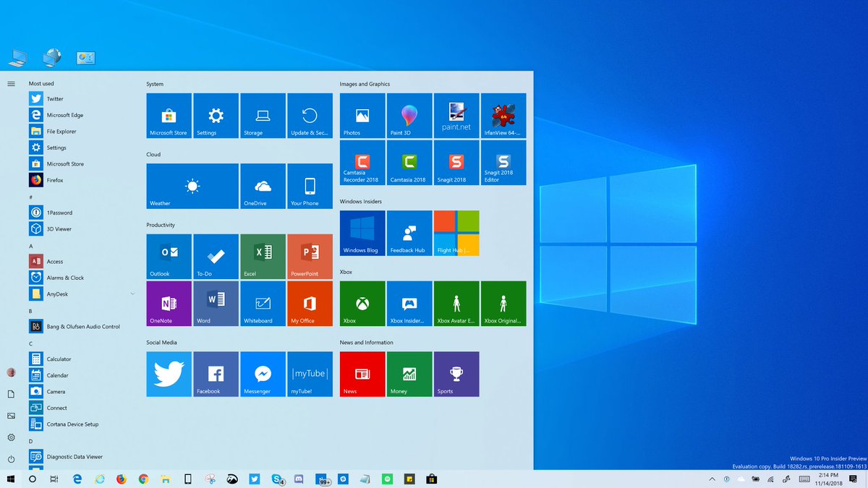Open the My Office tile
This screenshot has height=488, width=868.
click(x=310, y=304)
